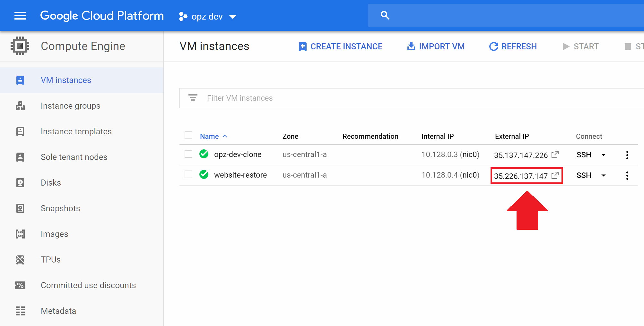The width and height of the screenshot is (644, 326).
Task: Open more actions menu for opz-dev-clone
Action: [x=627, y=155]
